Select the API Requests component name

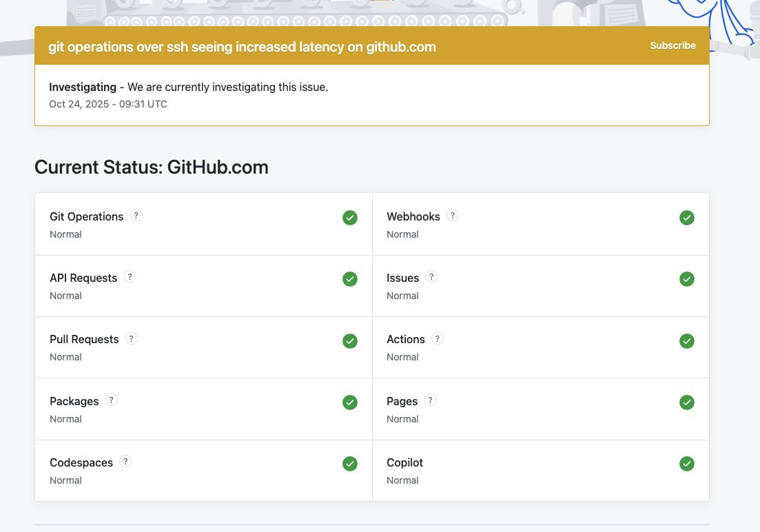[x=83, y=278]
